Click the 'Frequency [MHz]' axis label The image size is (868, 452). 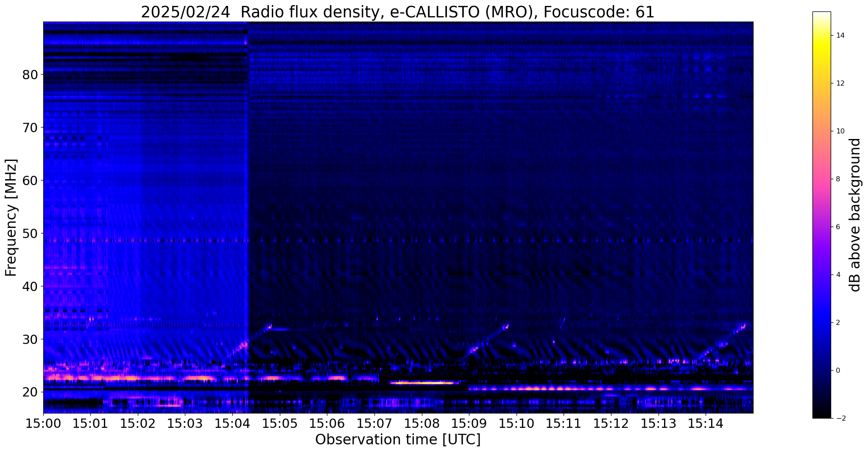click(11, 218)
